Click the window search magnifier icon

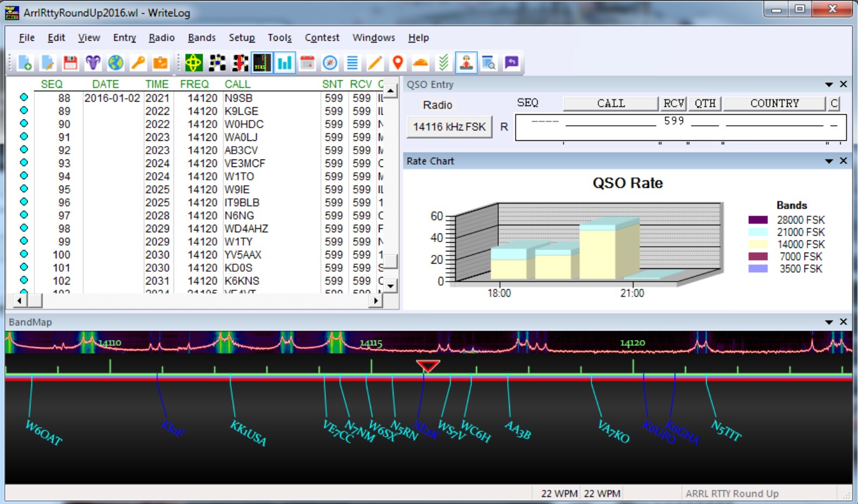coord(489,63)
